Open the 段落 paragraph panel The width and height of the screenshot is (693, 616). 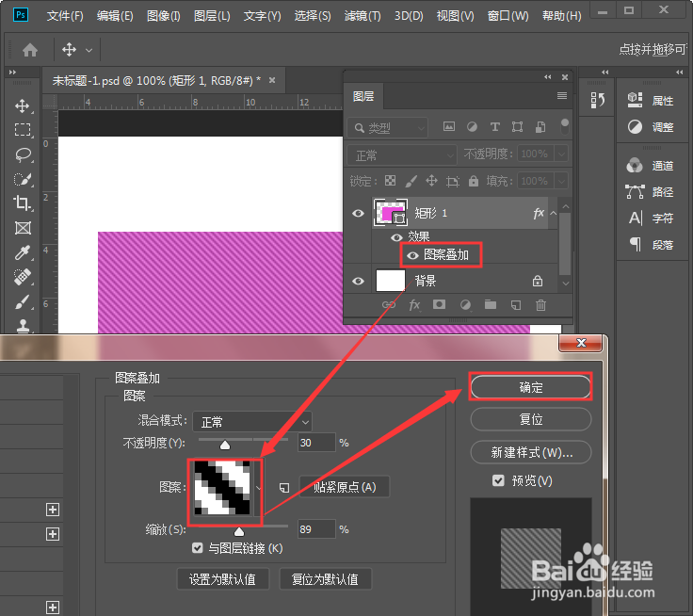[x=651, y=244]
